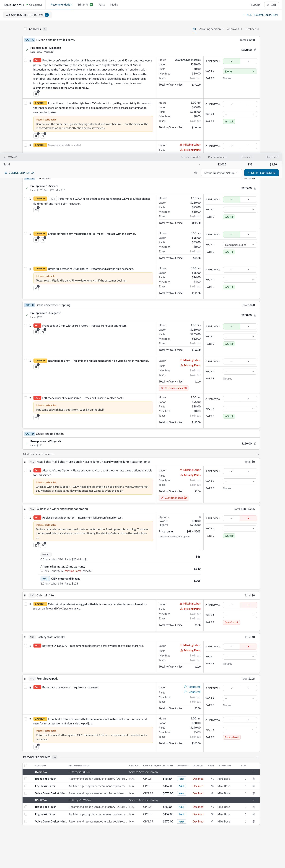Switch to the Edit MPI tab
The height and width of the screenshot is (868, 285).
click(x=85, y=5)
